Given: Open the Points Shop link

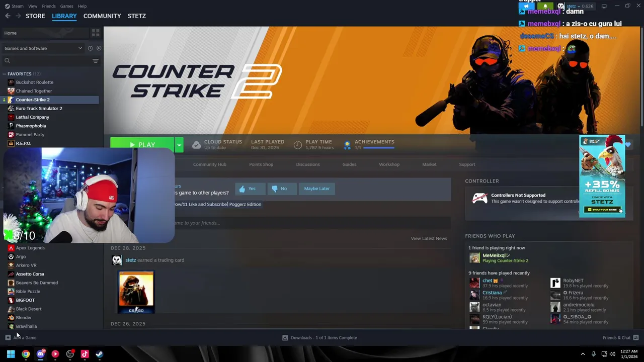Looking at the screenshot, I should pos(261,164).
